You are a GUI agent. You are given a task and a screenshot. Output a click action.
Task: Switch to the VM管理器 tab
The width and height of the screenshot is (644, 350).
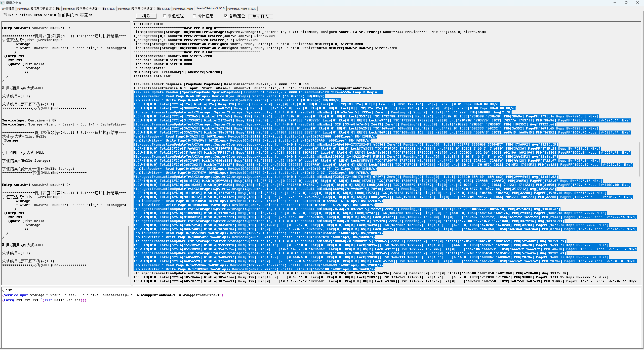(x=8, y=9)
